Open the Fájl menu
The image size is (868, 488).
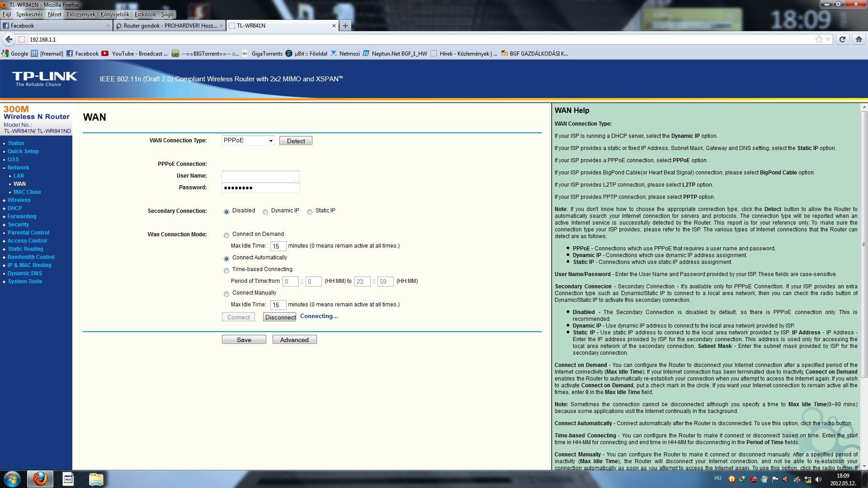tap(7, 14)
